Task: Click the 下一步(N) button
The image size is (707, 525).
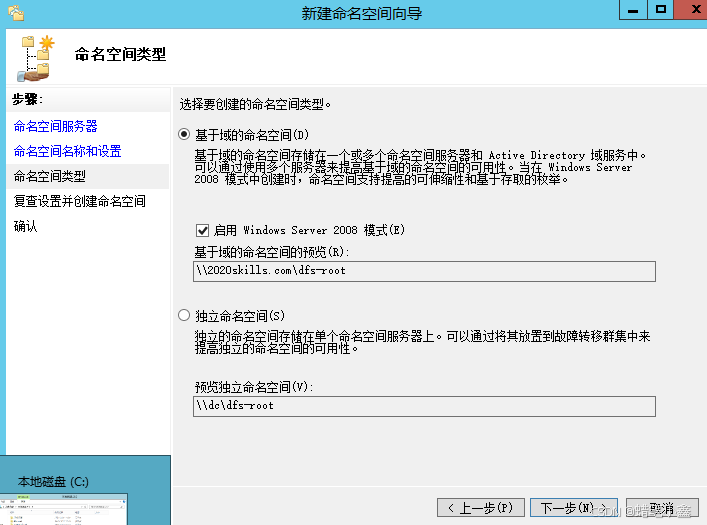Action: [x=574, y=508]
